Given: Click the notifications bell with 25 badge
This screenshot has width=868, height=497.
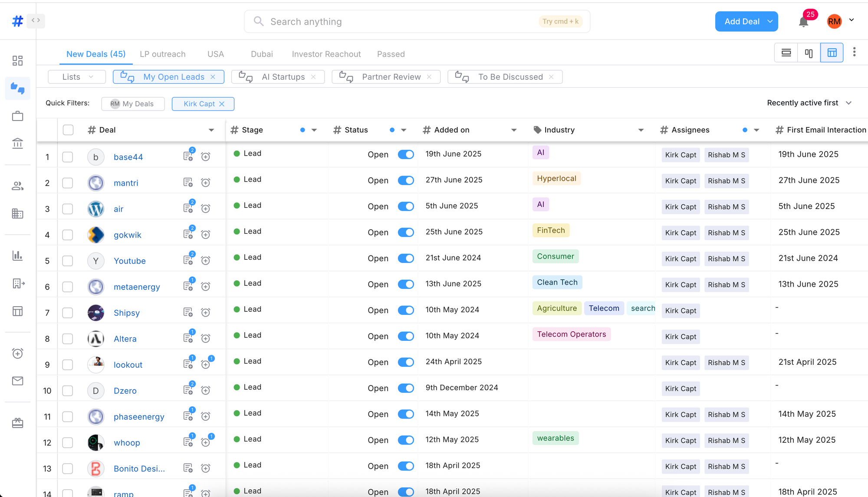Looking at the screenshot, I should pos(804,22).
